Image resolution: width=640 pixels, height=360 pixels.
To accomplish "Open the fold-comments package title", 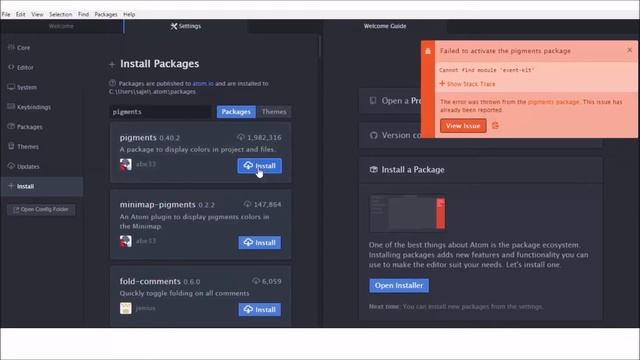I will click(x=150, y=281).
